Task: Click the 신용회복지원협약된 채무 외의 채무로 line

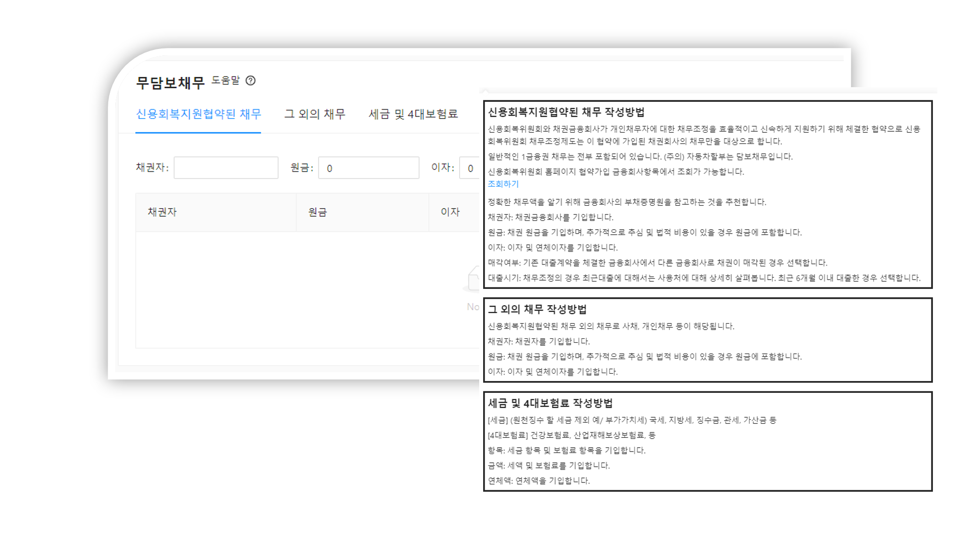Action: point(611,326)
